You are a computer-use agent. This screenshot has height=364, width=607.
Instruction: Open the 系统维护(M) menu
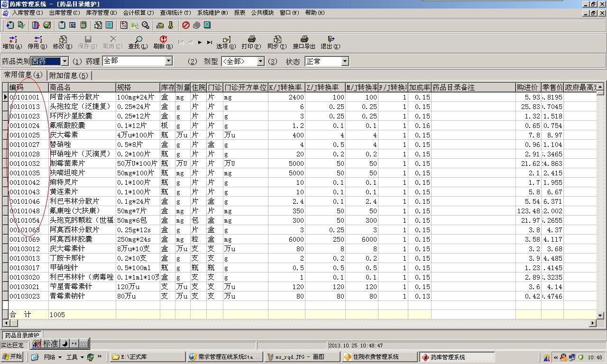pyautogui.click(x=212, y=13)
